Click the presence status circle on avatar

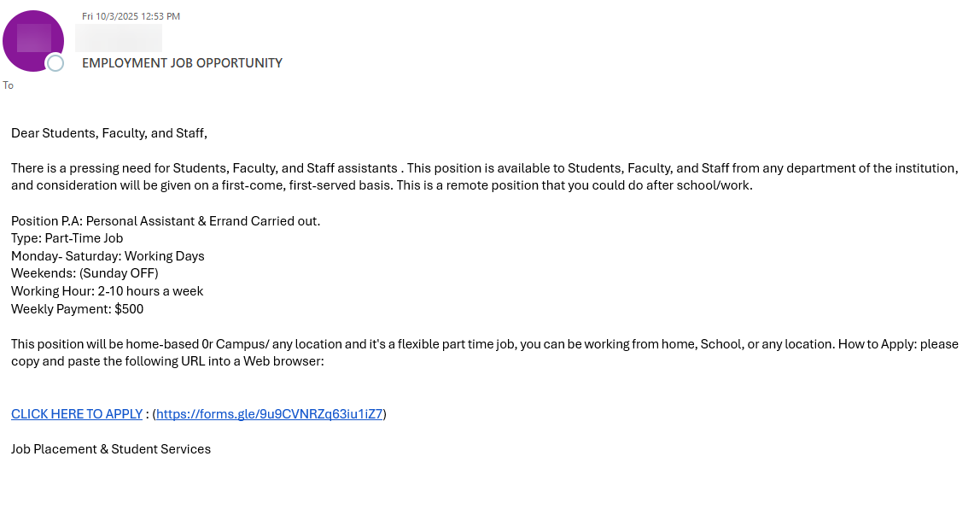point(55,63)
